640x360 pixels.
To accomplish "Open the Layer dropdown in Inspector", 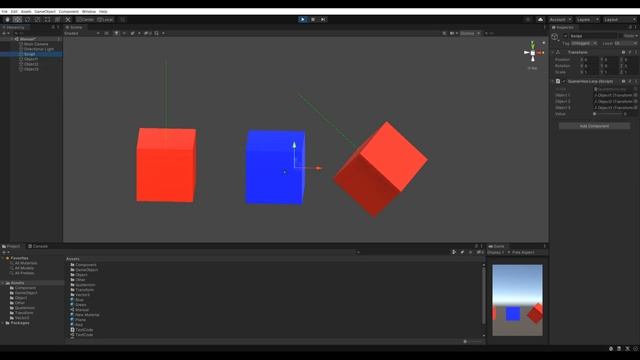I will click(626, 43).
